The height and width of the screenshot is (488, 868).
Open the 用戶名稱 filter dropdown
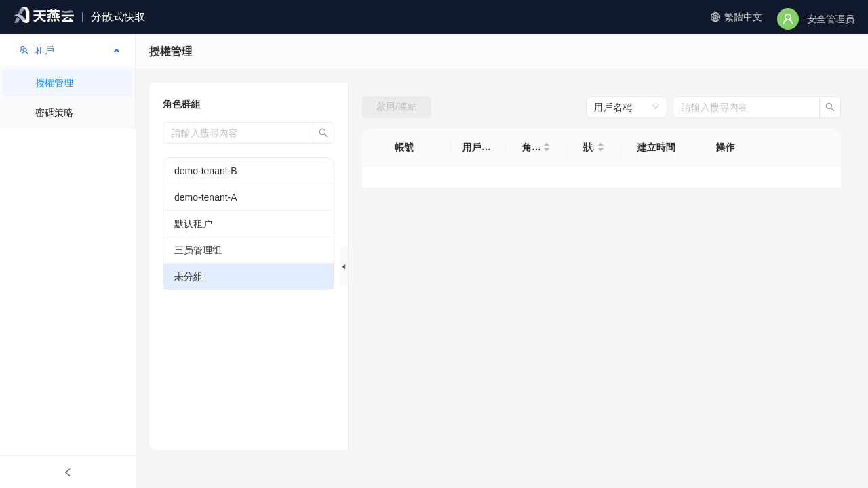[627, 107]
